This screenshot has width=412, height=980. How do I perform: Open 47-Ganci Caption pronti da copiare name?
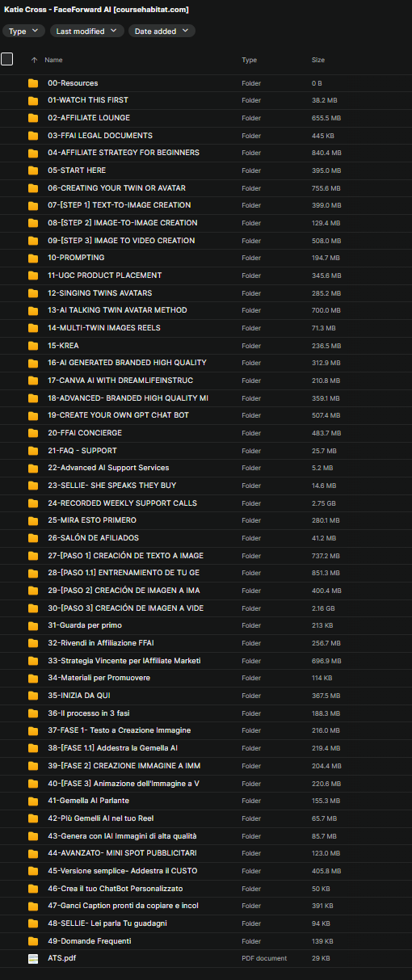click(x=123, y=906)
